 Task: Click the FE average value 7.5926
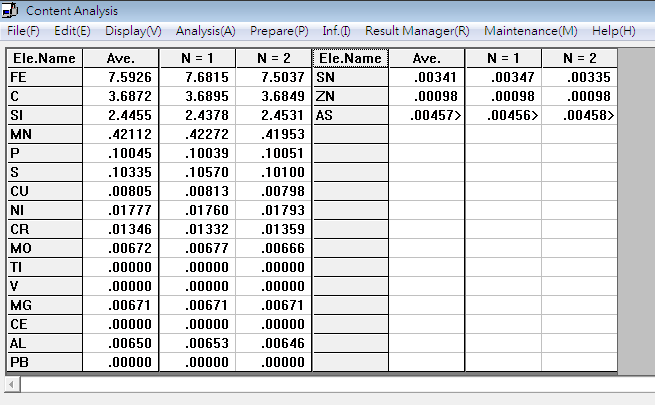[120, 78]
